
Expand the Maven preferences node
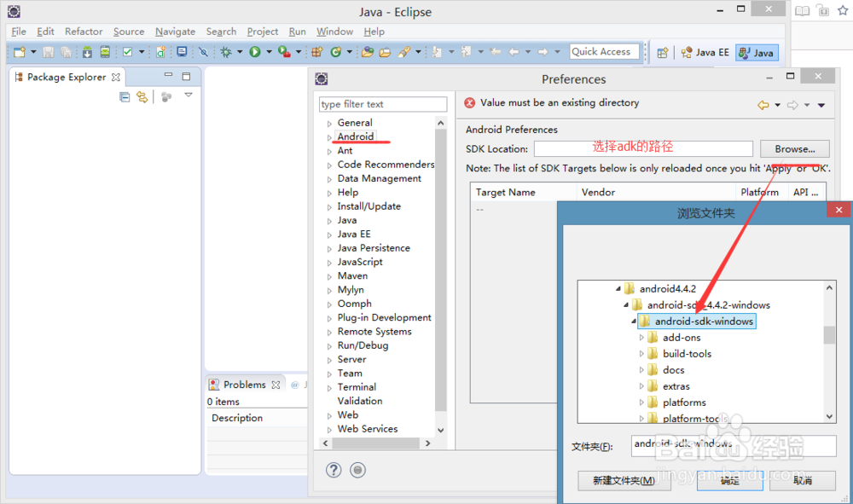coord(329,276)
